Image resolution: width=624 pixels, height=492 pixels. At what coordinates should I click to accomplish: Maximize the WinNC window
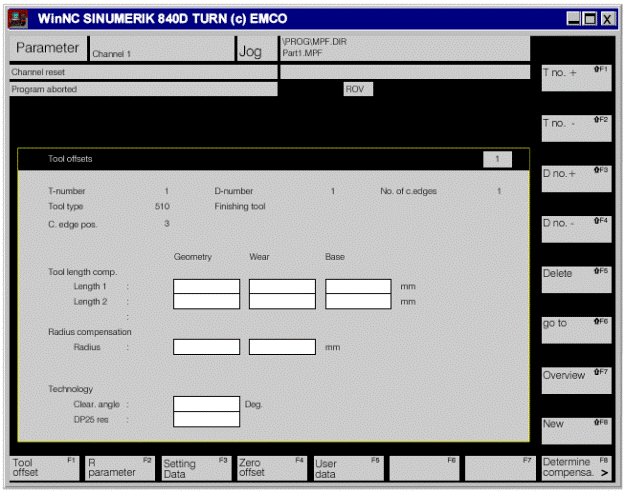coord(590,19)
